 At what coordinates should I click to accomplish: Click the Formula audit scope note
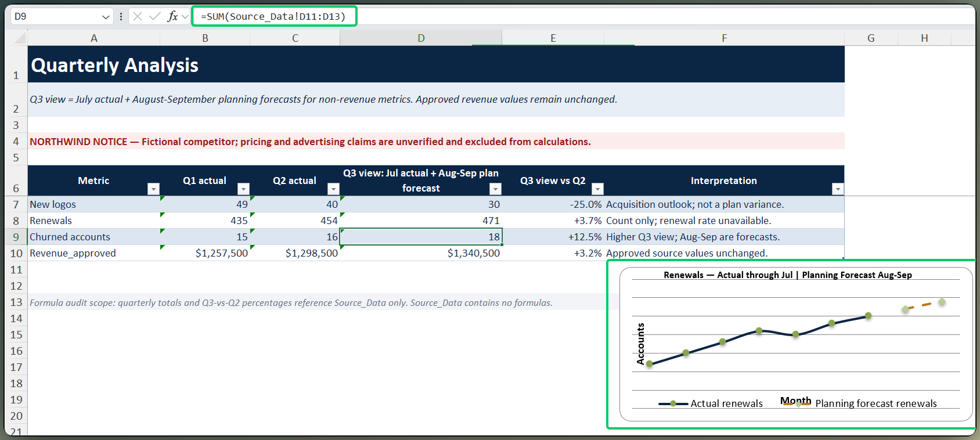coord(291,302)
